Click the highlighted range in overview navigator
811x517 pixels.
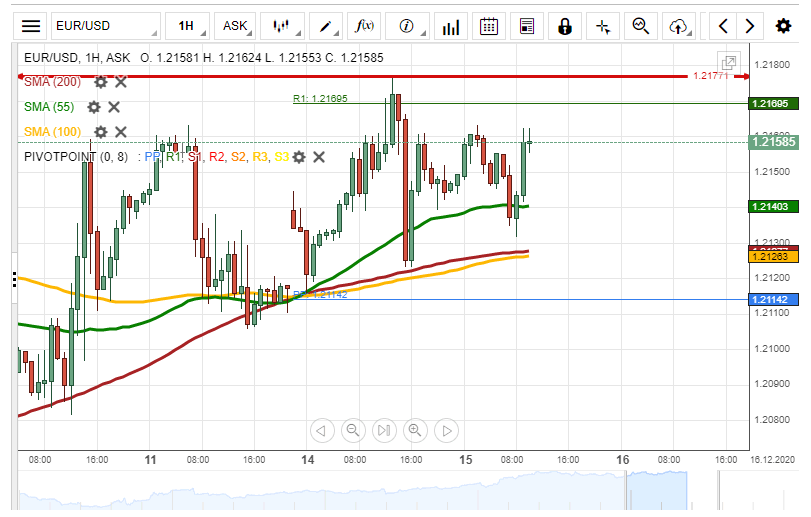coord(656,490)
